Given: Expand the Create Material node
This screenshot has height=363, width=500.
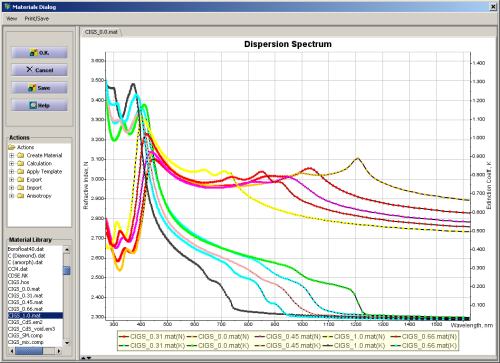Looking at the screenshot, I should click(x=12, y=155).
